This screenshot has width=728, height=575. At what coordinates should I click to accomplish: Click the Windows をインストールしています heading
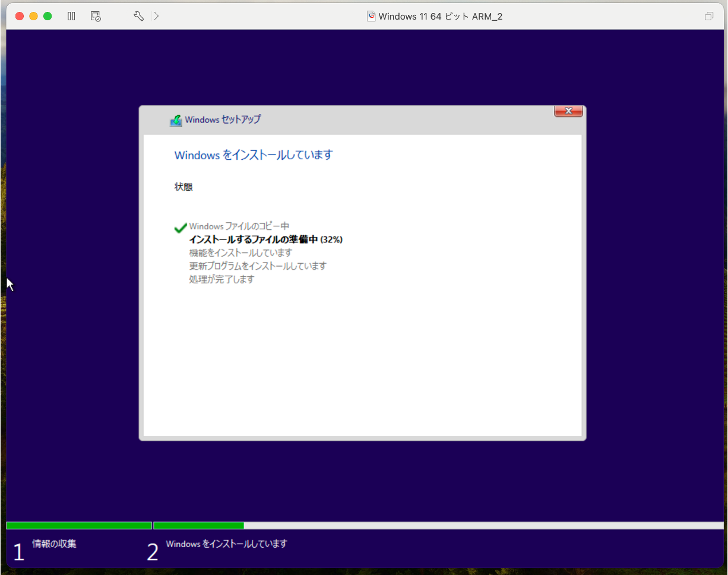point(254,155)
